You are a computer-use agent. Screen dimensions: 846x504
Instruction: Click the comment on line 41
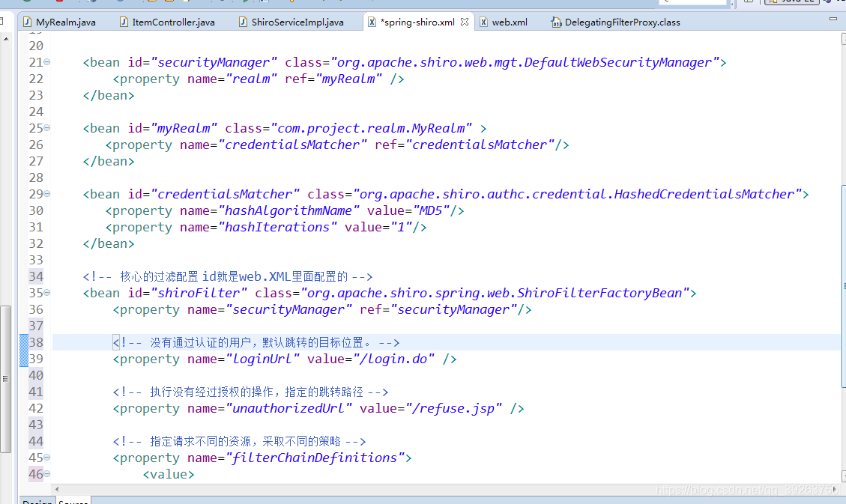pos(250,392)
